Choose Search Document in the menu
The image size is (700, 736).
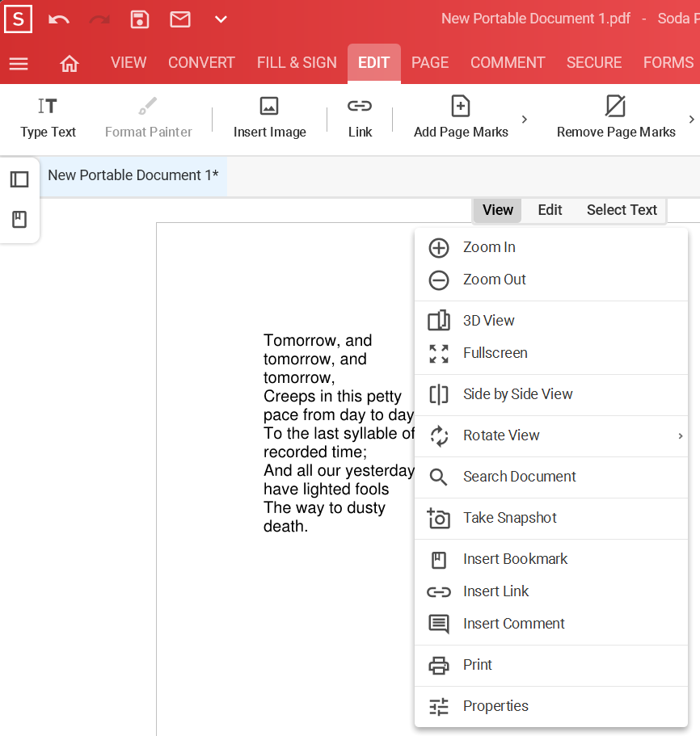(551, 477)
